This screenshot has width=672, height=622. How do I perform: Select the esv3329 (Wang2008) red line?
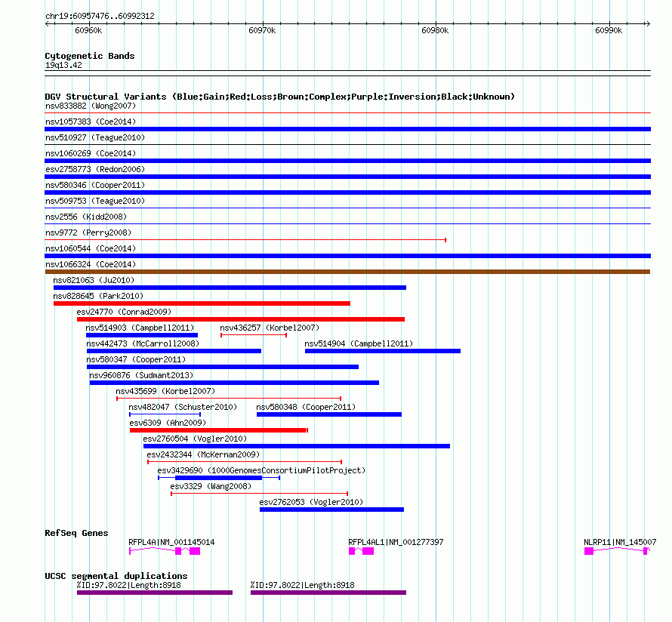pos(259,494)
